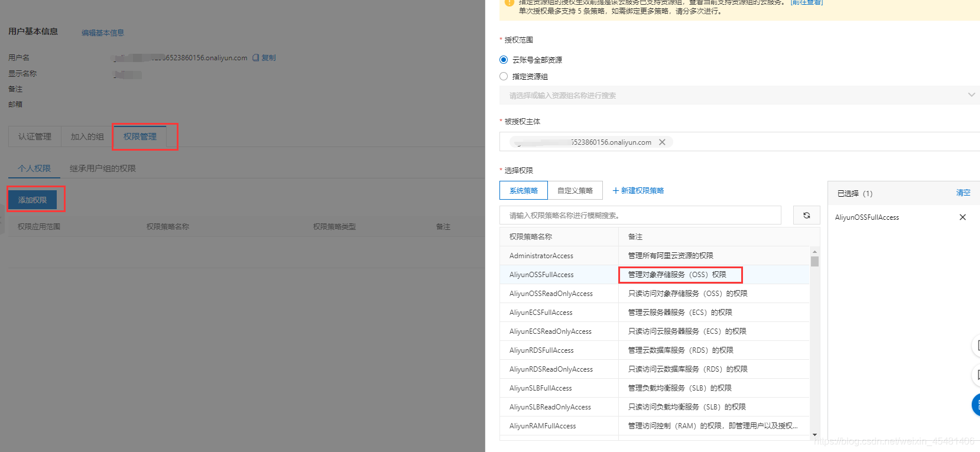Click the refresh policy list icon button

[x=806, y=216]
